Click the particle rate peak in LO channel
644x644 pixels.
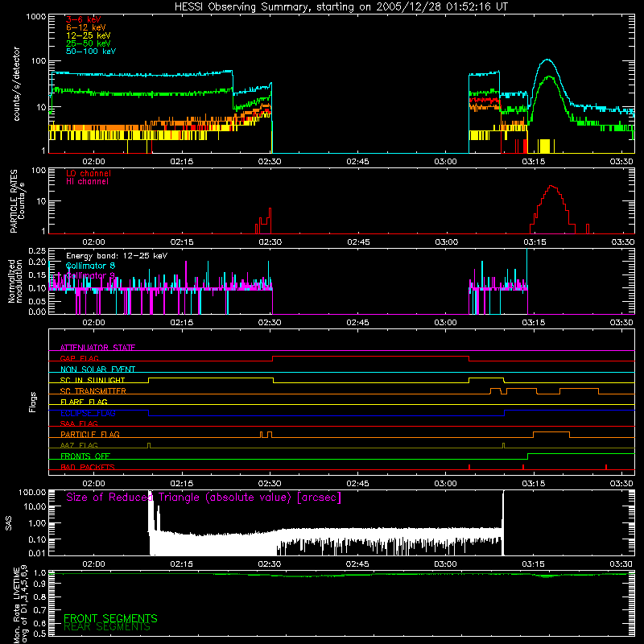552,187
